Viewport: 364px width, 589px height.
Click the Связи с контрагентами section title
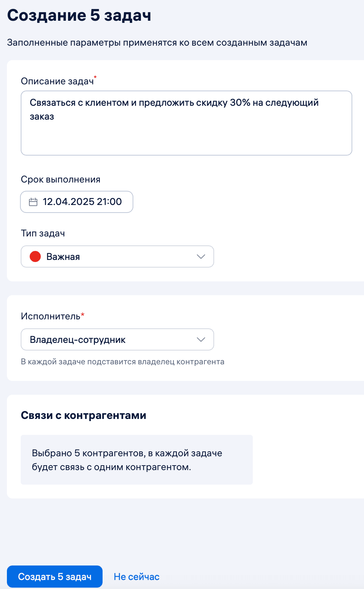(x=84, y=415)
